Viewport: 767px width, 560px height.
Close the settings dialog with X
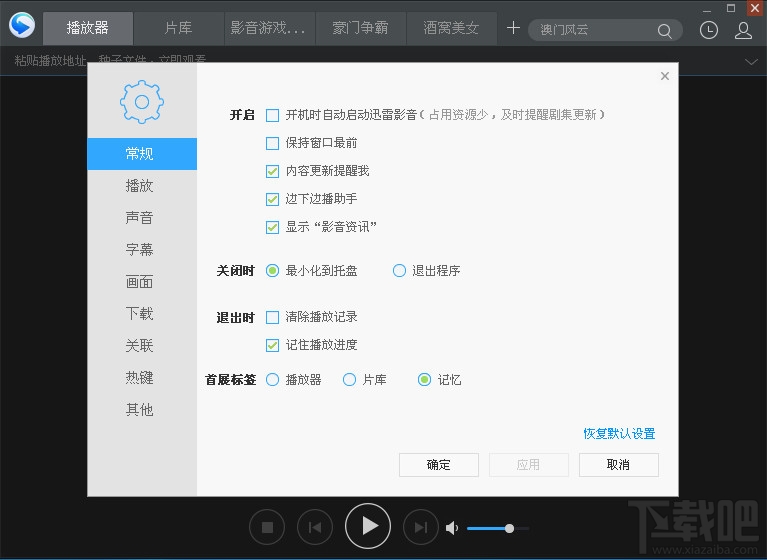[x=665, y=76]
